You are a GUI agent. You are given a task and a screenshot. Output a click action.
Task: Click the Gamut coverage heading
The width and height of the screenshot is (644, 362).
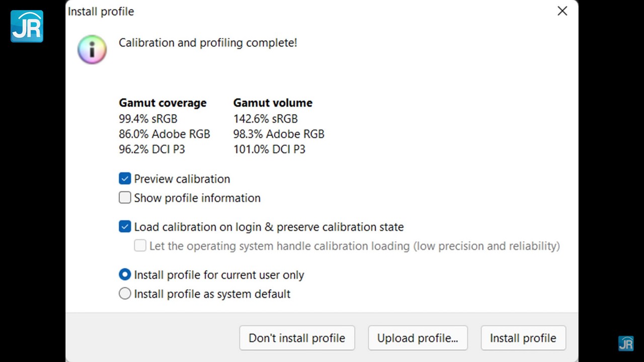coord(163,103)
